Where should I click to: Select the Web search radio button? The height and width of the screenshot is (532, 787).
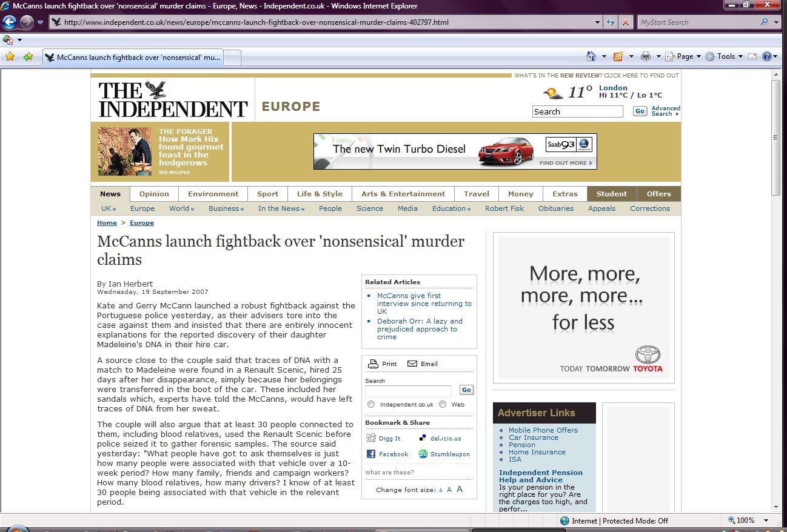point(443,404)
